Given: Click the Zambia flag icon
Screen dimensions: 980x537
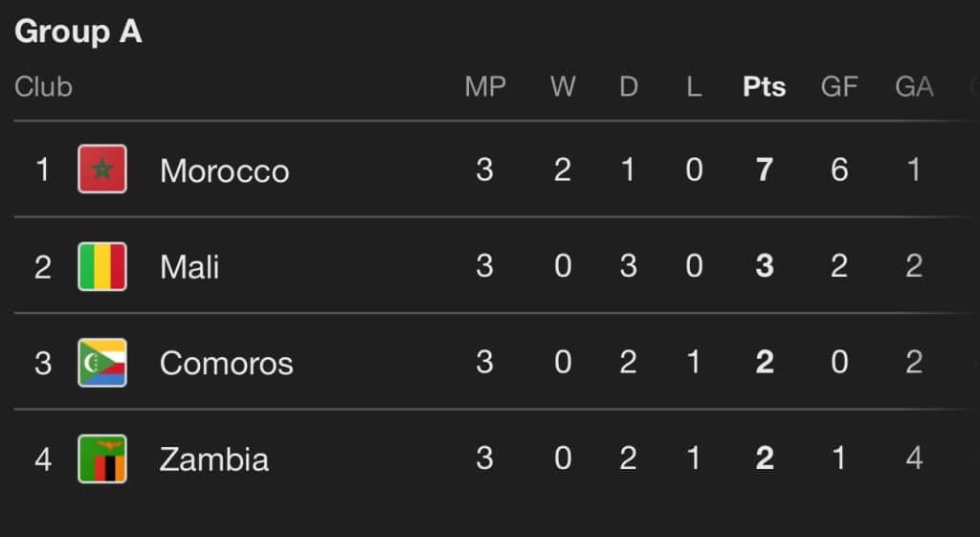Looking at the screenshot, I should click(101, 459).
